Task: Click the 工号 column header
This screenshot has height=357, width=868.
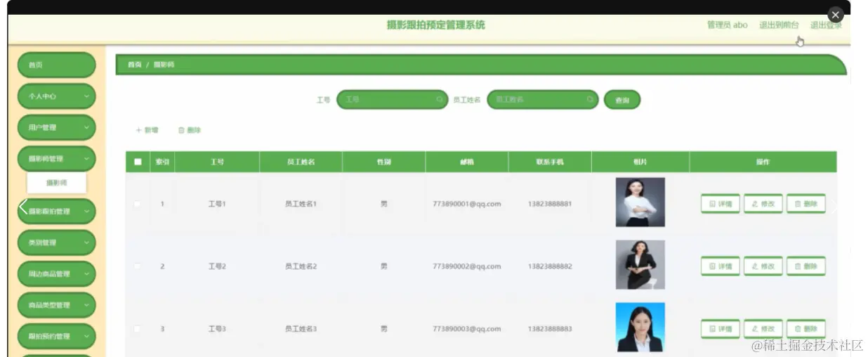Action: click(217, 162)
